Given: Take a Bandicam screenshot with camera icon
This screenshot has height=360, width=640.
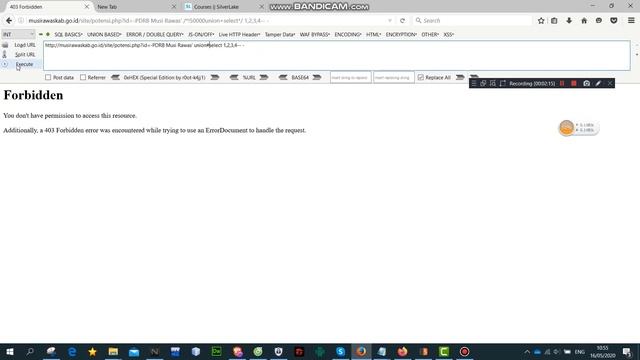Looking at the screenshot, I should click(587, 83).
